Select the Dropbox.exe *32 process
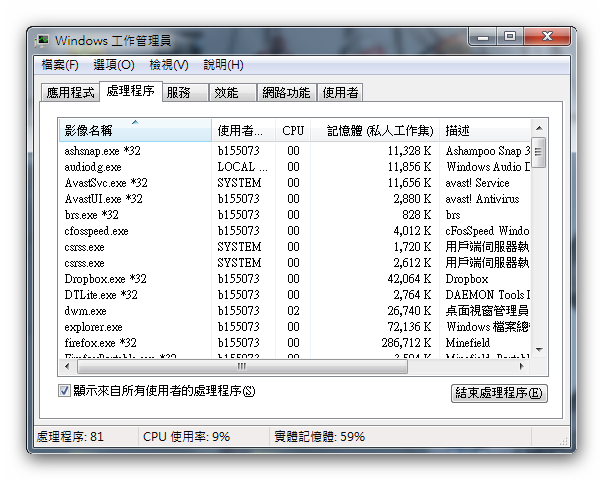This screenshot has width=604, height=481. click(x=295, y=278)
